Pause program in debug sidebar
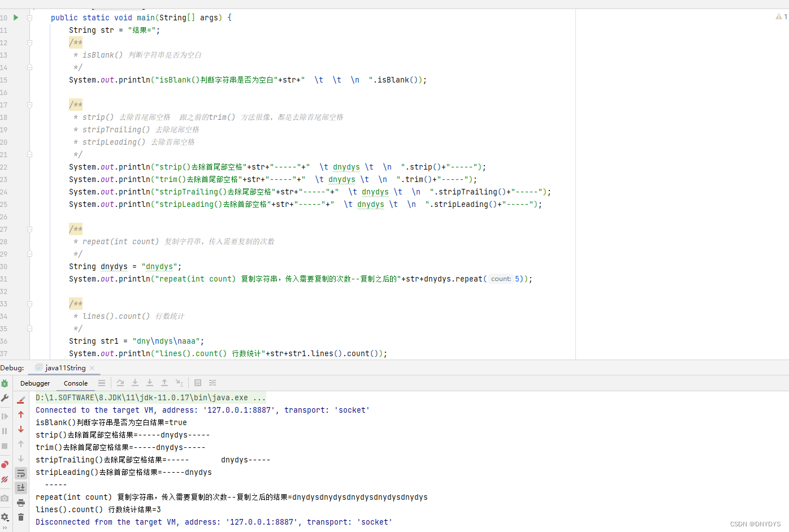The width and height of the screenshot is (789, 532). [x=5, y=431]
